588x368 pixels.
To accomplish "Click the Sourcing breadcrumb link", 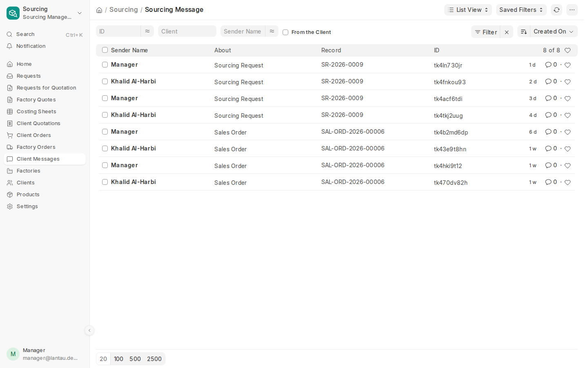I will pos(124,10).
